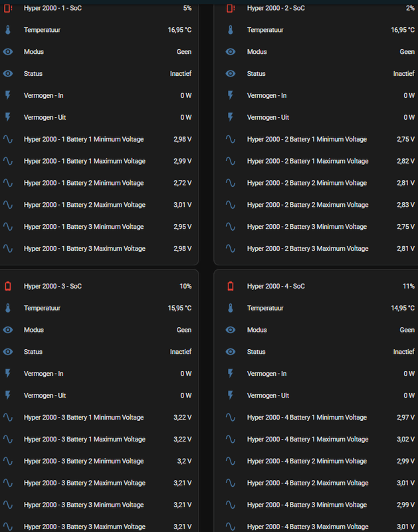Select Hyper 2000 - 2 Battery 2 Maximum Voltage row
Screen dimensions: 418x532
click(x=308, y=205)
